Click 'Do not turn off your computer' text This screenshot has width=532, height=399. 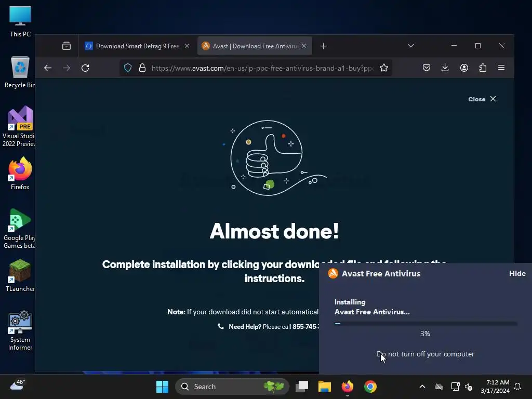tap(425, 354)
